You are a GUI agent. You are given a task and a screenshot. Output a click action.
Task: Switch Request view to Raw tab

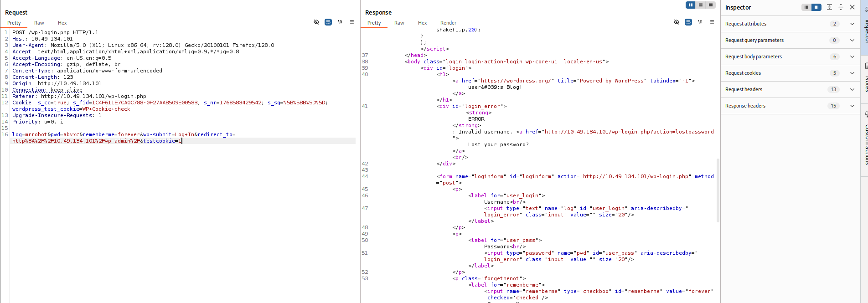39,23
